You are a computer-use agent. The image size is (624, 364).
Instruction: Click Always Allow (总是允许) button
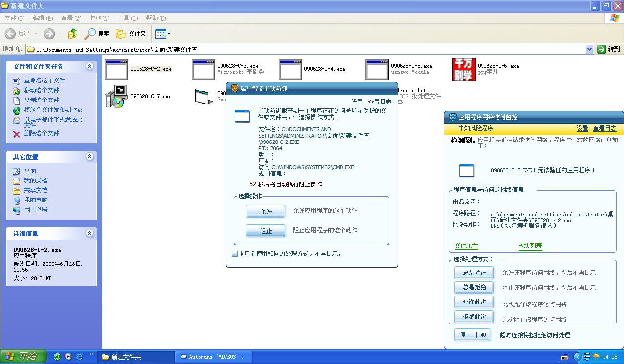(x=474, y=272)
